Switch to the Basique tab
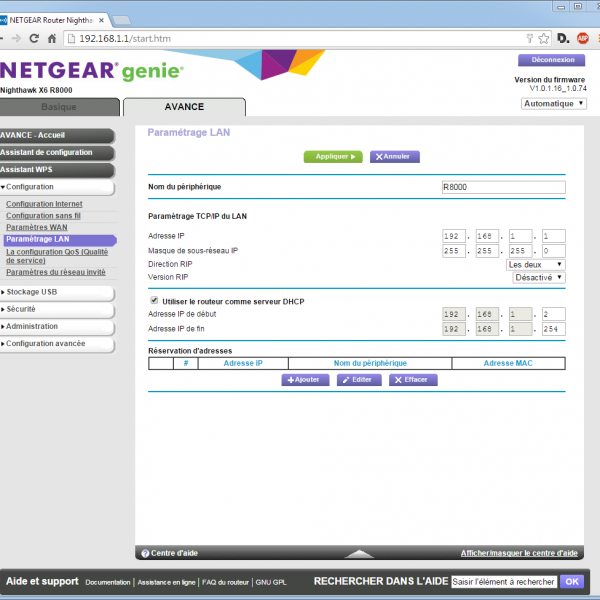The image size is (600, 600). pos(58,107)
